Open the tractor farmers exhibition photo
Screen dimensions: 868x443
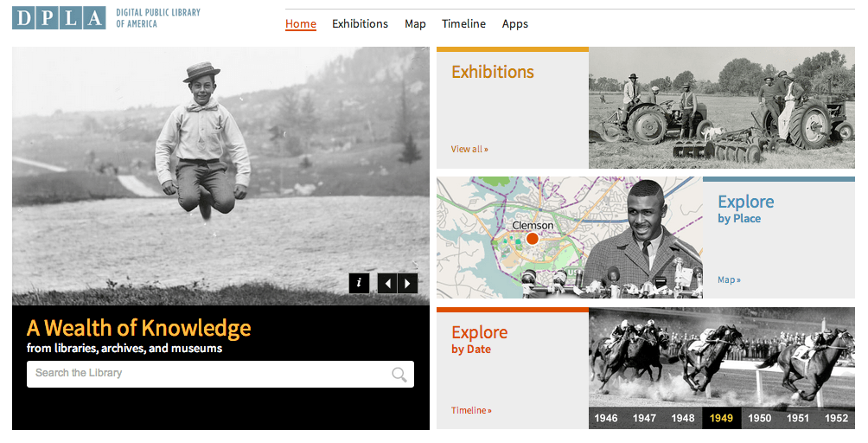click(x=722, y=107)
